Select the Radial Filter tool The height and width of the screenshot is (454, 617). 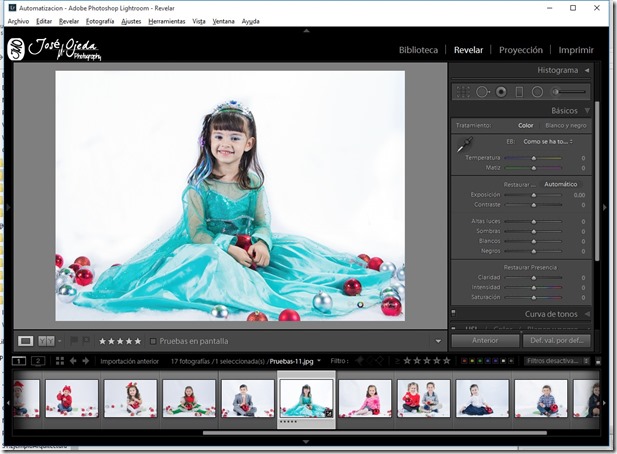coord(537,92)
